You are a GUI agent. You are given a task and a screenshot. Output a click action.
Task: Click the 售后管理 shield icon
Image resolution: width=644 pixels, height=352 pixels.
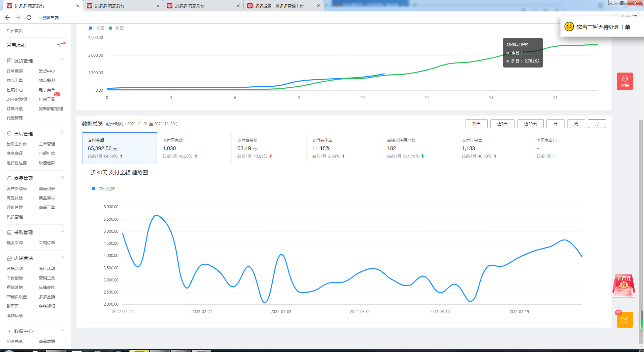pos(9,134)
